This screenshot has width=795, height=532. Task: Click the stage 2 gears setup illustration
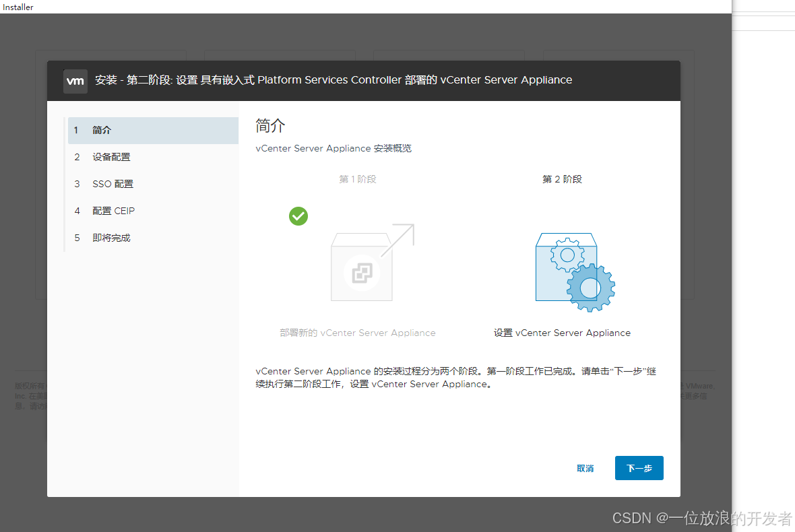(x=575, y=272)
